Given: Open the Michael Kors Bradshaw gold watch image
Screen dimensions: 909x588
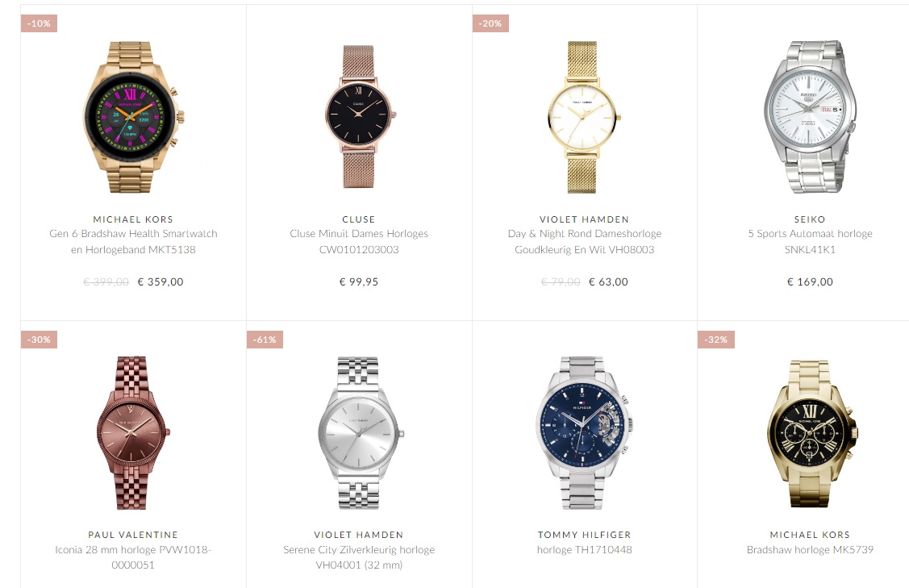Looking at the screenshot, I should coord(811,432).
